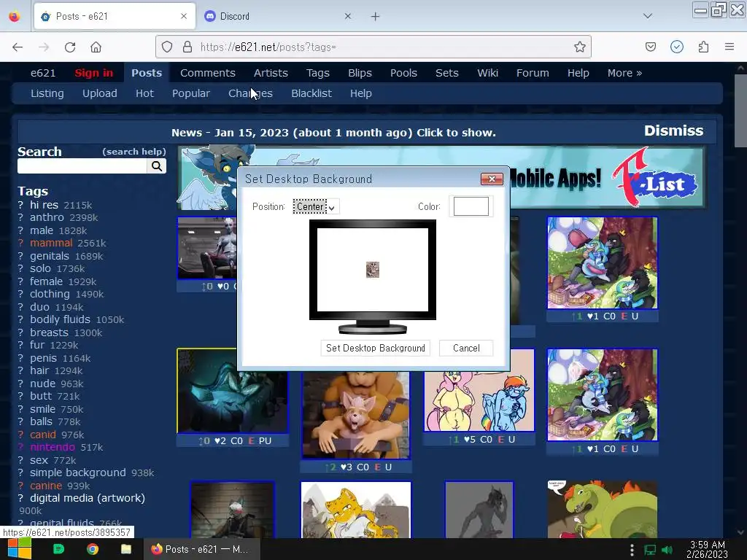Open the network tray icon
The image size is (747, 560).
click(x=650, y=550)
